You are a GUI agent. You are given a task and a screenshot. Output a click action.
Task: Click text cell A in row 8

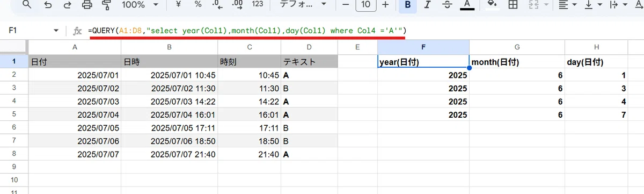pyautogui.click(x=309, y=154)
